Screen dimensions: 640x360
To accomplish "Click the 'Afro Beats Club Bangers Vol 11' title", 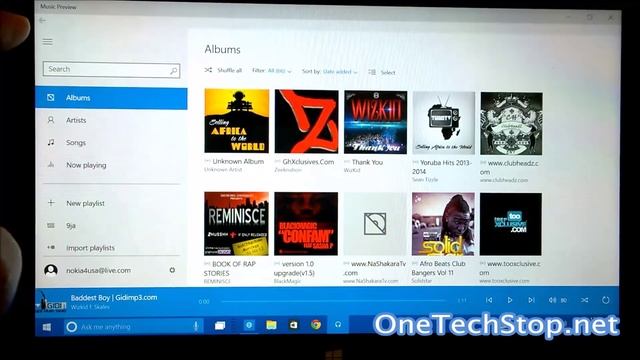I will pos(439,268).
